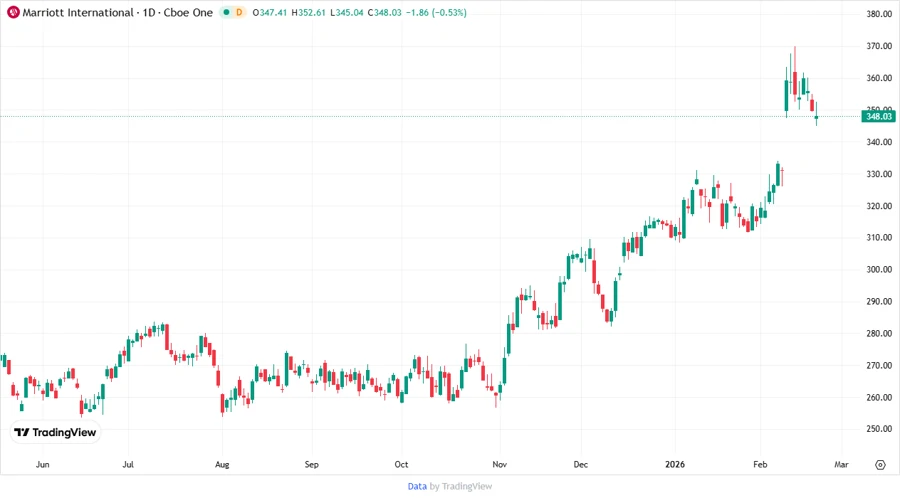Click the open value O347.41
Image resolution: width=900 pixels, height=498 pixels.
tap(270, 12)
